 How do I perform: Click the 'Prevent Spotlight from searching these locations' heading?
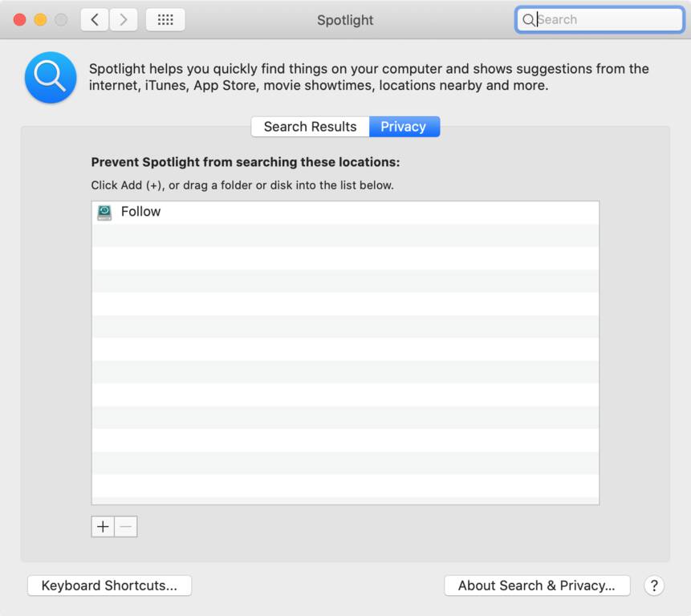pyautogui.click(x=246, y=162)
